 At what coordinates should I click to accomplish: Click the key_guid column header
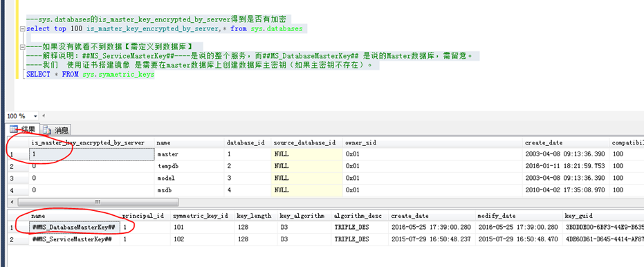(603, 216)
